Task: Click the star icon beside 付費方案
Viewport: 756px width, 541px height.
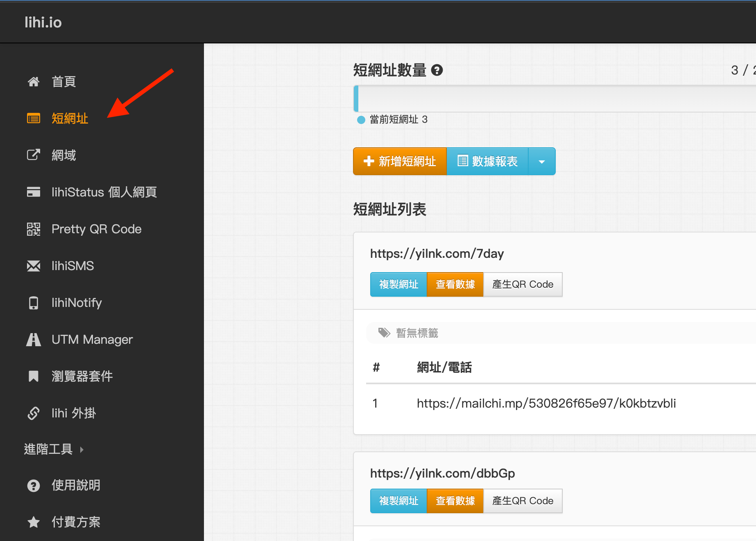Action: pos(33,522)
